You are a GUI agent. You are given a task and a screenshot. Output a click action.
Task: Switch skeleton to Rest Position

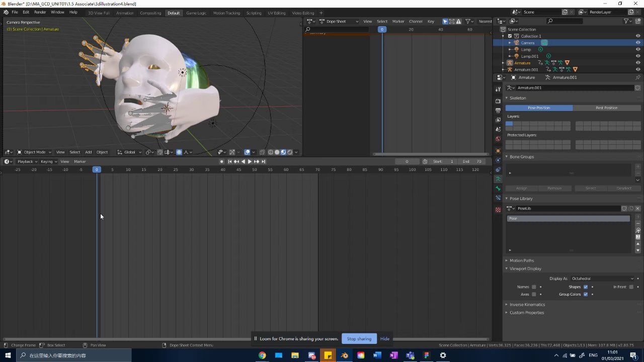click(x=606, y=108)
